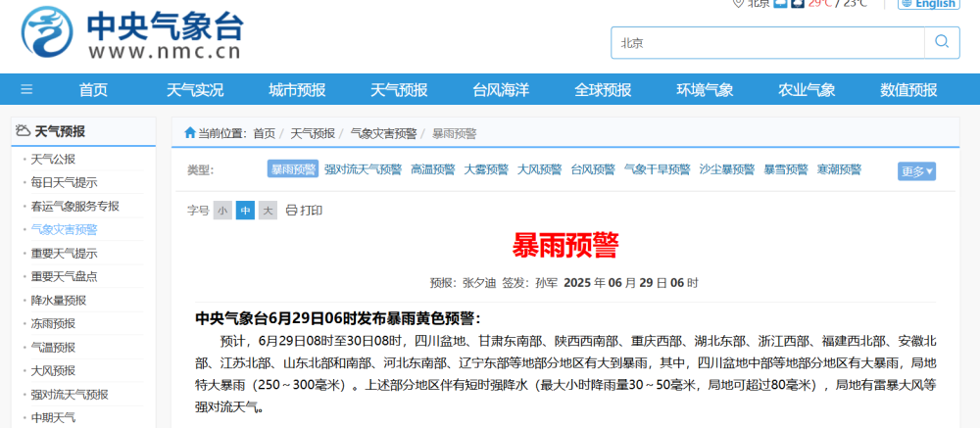Set font size to small (小)
Viewport: 980px width, 428px height.
coord(222,210)
